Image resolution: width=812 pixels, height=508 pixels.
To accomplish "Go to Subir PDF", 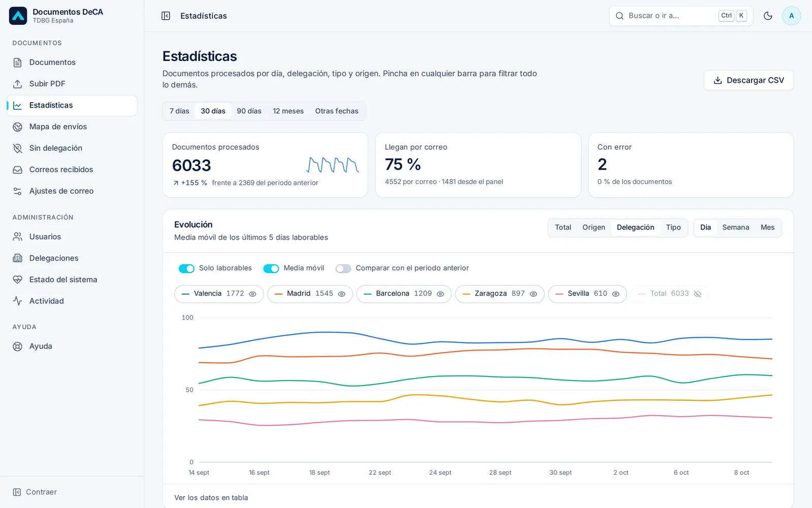I will [x=72, y=84].
